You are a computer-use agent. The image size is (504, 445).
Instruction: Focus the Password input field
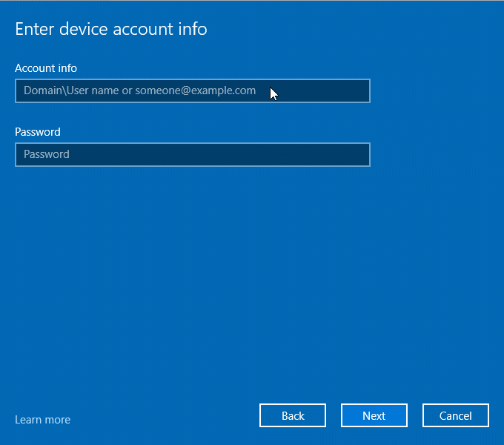click(x=193, y=154)
